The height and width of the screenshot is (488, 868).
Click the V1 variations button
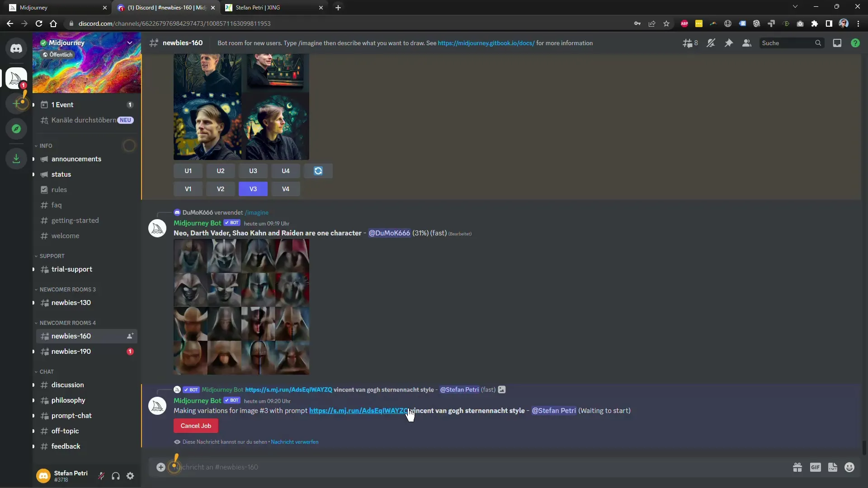coord(188,189)
